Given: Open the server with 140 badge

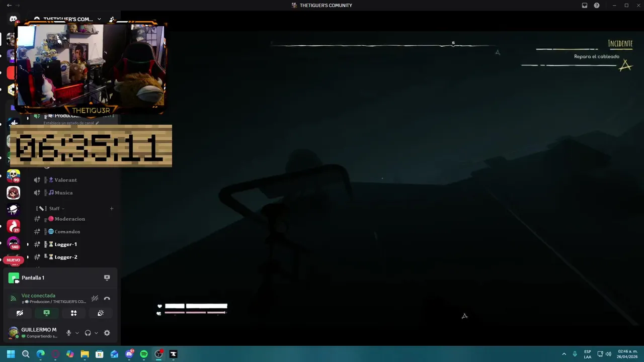Looking at the screenshot, I should tap(13, 243).
